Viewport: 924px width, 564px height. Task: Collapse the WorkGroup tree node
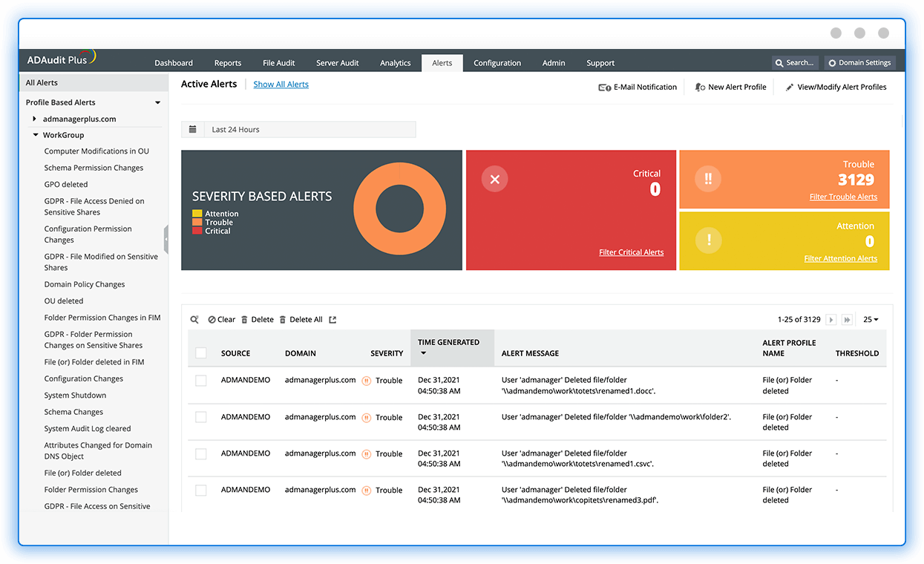click(x=36, y=135)
